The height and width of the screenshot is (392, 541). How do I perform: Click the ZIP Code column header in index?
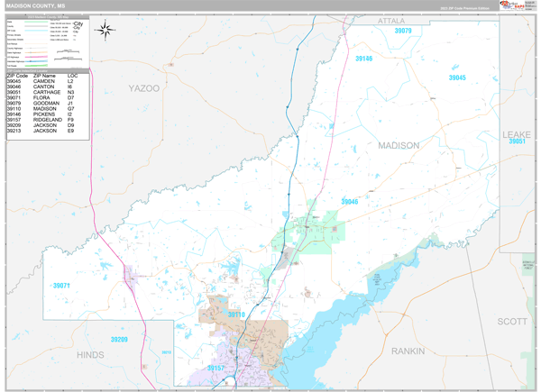[x=17, y=76]
